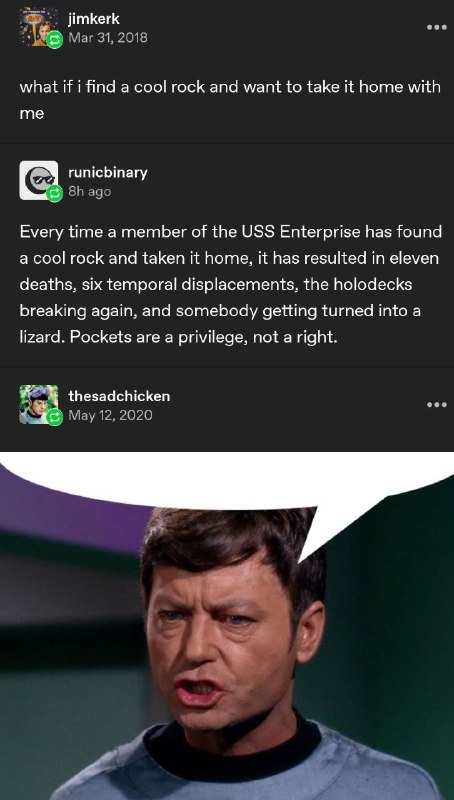Open the May 12, 2020 timestamp
Screen dimensions: 454x800
110,415
